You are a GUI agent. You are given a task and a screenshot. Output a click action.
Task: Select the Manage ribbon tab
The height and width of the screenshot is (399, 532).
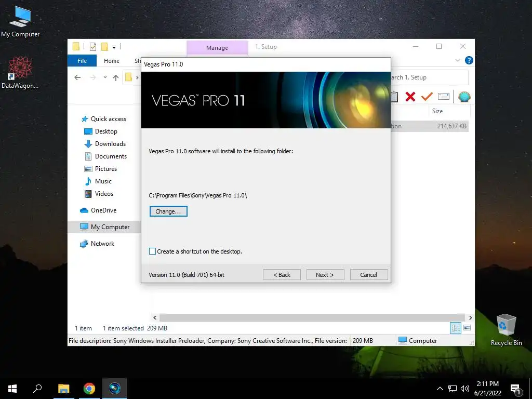[x=217, y=48]
